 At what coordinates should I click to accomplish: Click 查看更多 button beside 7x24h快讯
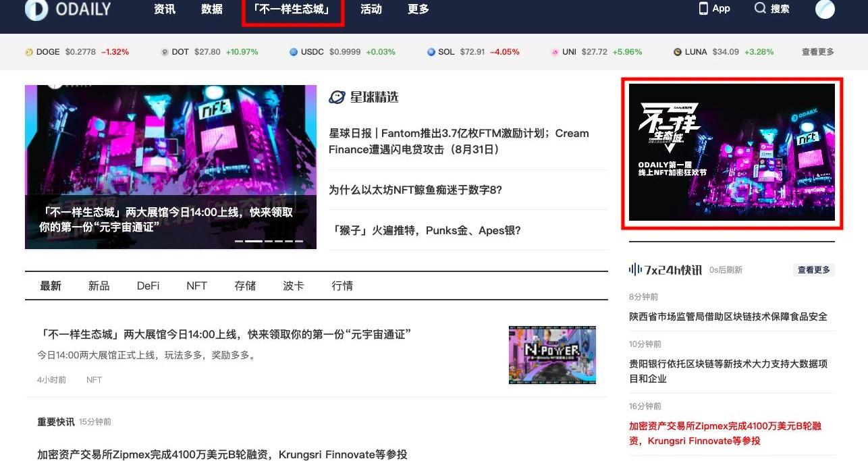coord(814,270)
